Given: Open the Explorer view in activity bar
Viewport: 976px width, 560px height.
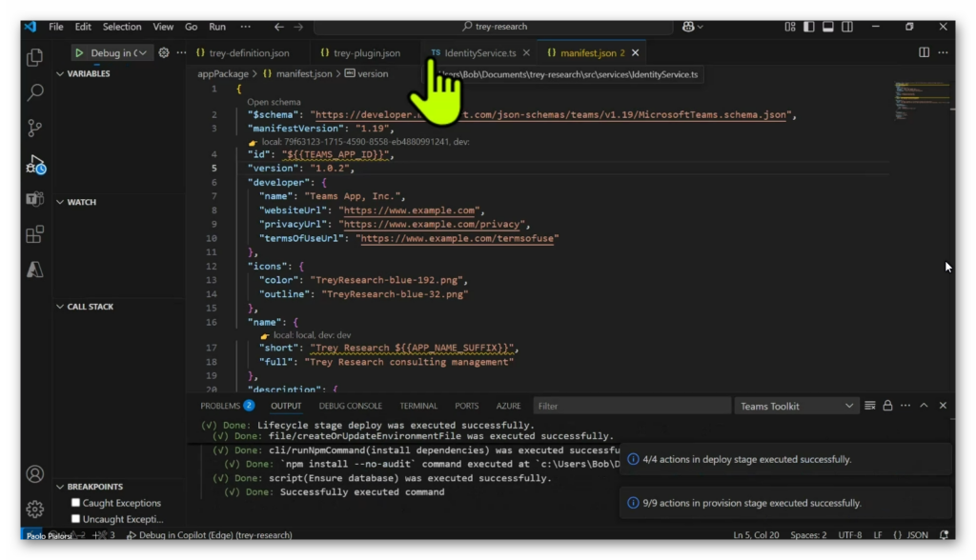Looking at the screenshot, I should pos(35,57).
